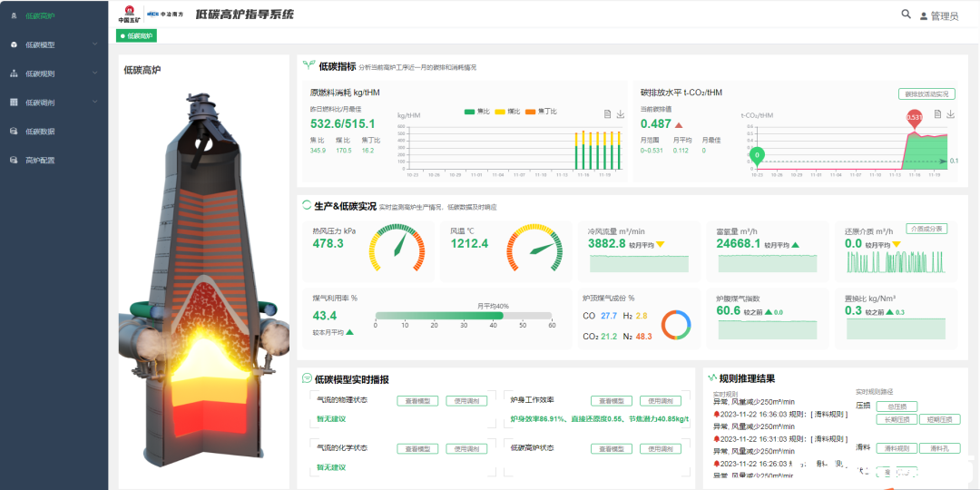Click the 碳排放活动实况 button
Image resolution: width=980 pixels, height=490 pixels.
(926, 93)
